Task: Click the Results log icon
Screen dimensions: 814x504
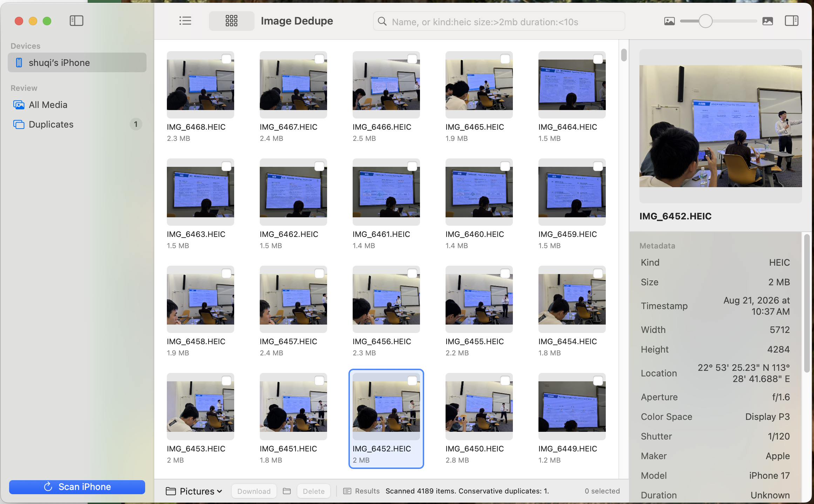Action: (x=347, y=491)
